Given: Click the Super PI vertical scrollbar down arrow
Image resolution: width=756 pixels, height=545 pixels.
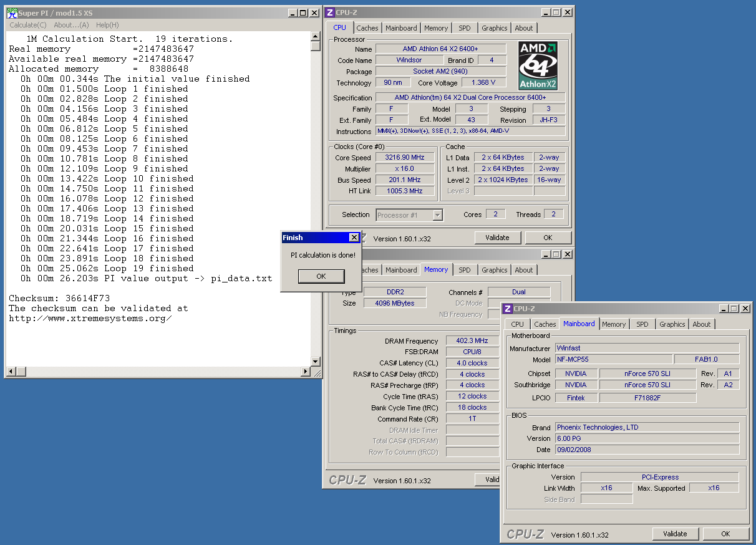Looking at the screenshot, I should (316, 362).
